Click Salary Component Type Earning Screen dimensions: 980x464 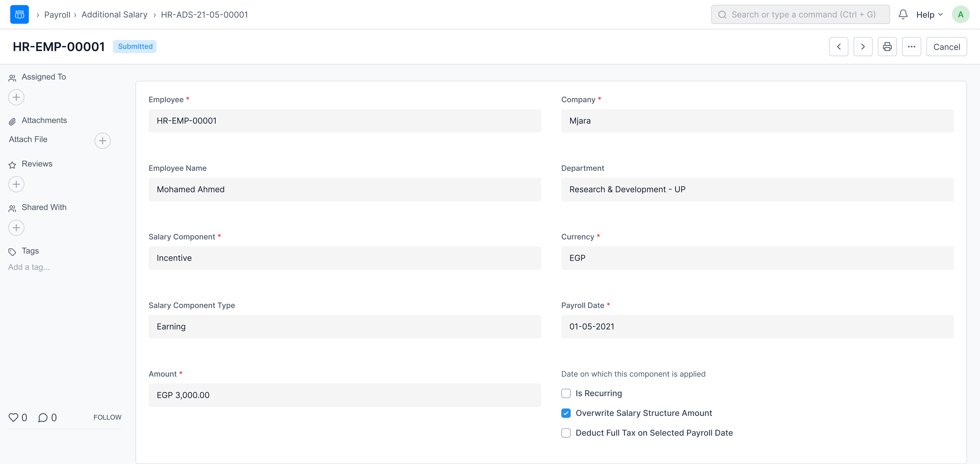(x=345, y=327)
